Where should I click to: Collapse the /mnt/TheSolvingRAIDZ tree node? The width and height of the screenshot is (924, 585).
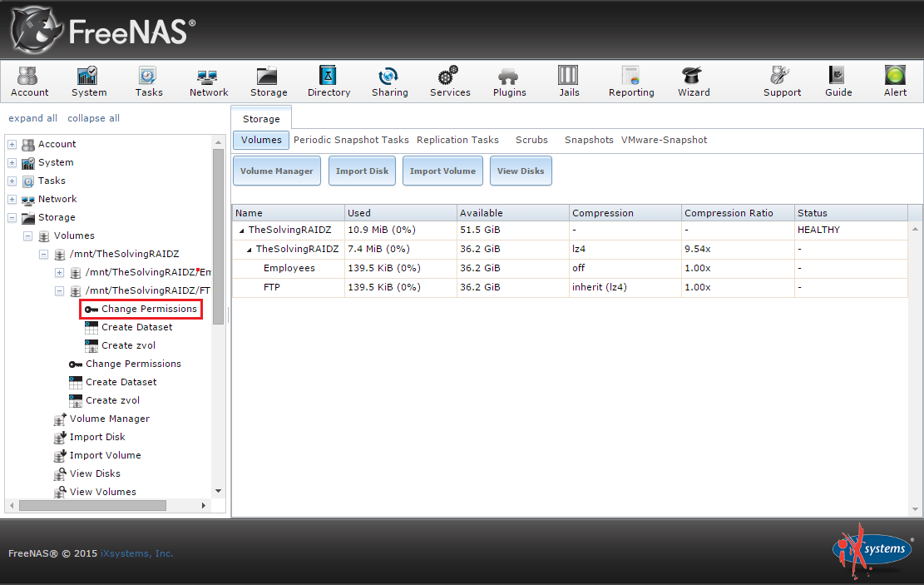click(43, 254)
